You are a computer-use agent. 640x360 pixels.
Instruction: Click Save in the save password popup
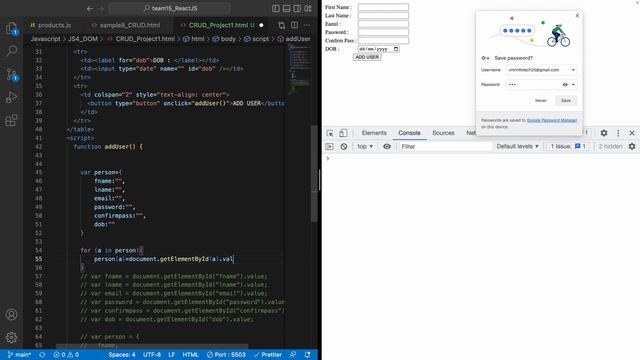[566, 100]
